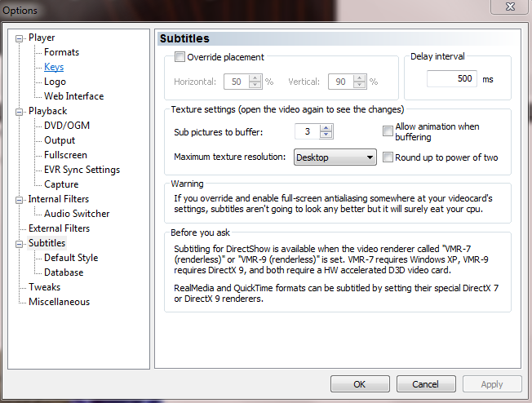Open the Output options page
The image size is (532, 403).
tap(60, 140)
